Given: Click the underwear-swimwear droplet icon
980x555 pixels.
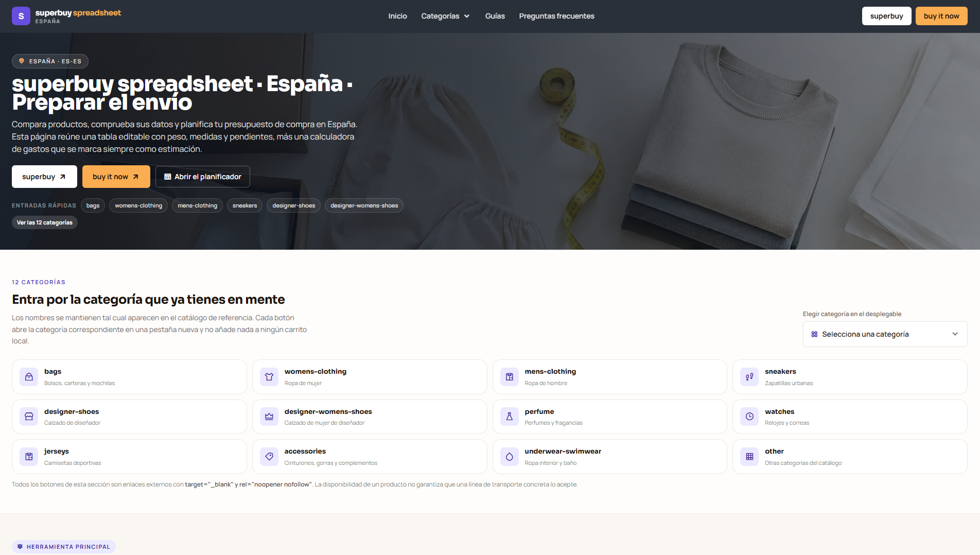Looking at the screenshot, I should [510, 457].
